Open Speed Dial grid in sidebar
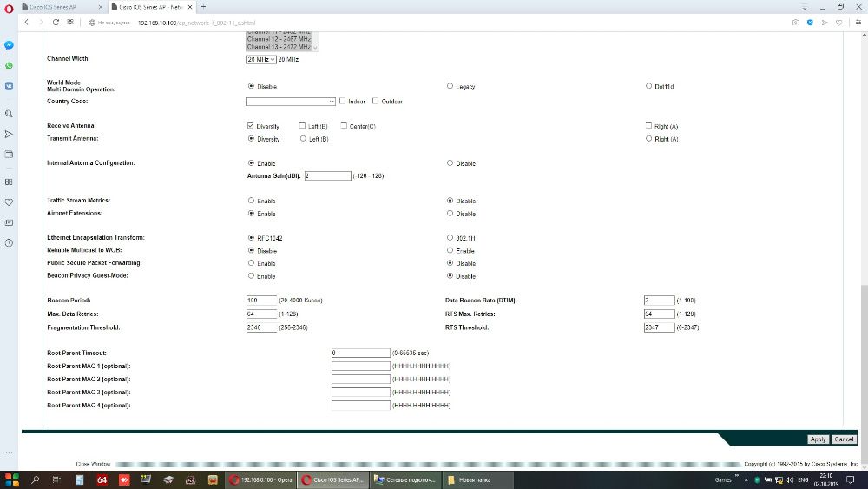 (9, 182)
